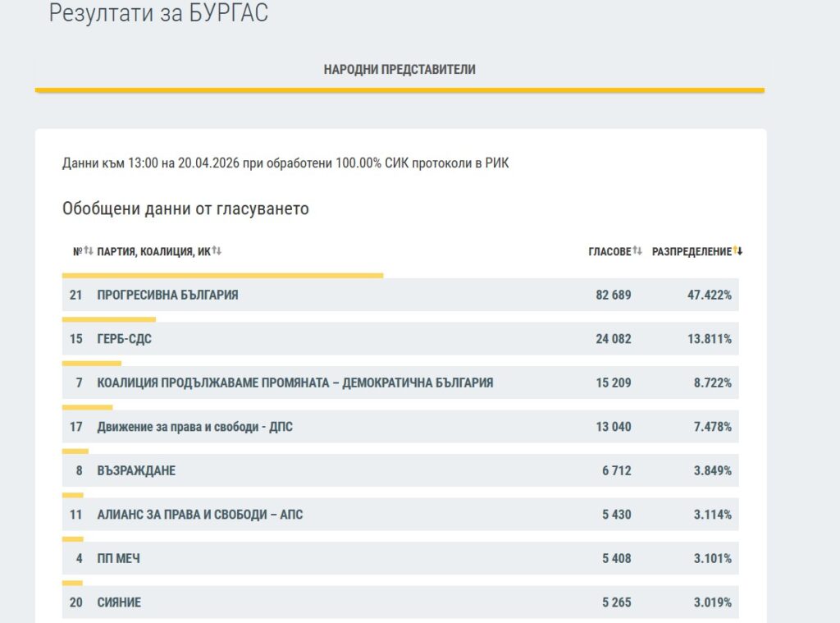This screenshot has width=840, height=623.
Task: Click the ГЕРБ-СДС party name
Action: click(124, 339)
